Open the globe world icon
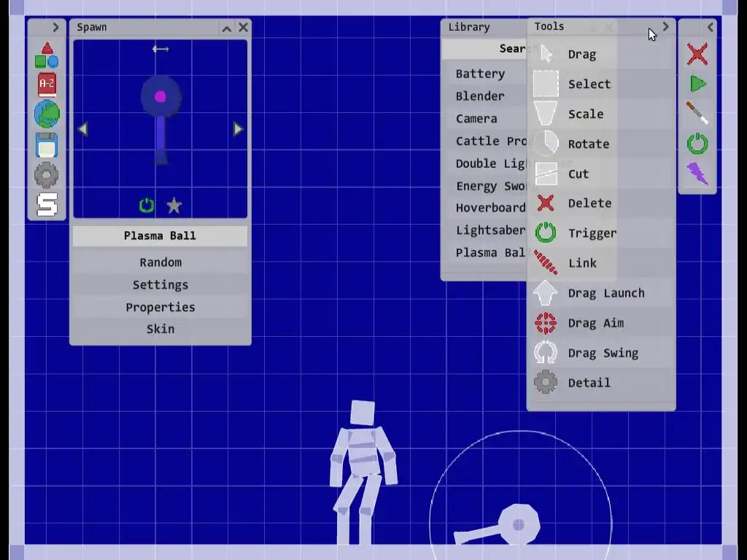Viewport: 747px width, 560px height. coord(47,114)
